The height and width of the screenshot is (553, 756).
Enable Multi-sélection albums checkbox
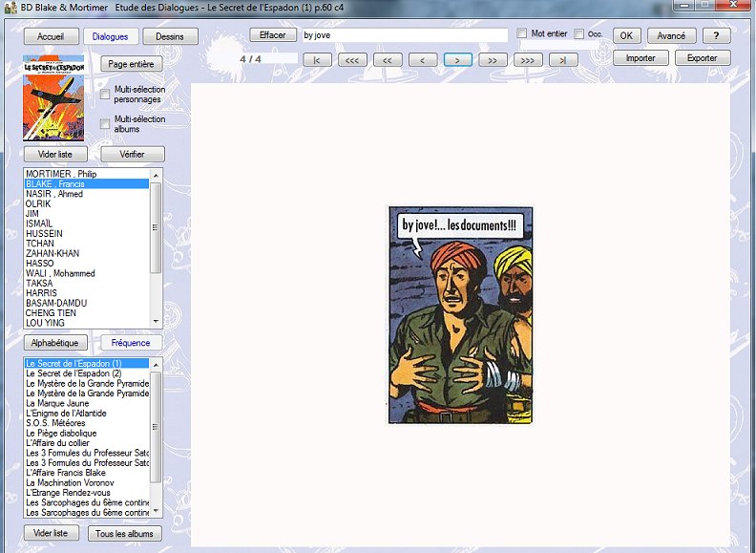coord(105,124)
